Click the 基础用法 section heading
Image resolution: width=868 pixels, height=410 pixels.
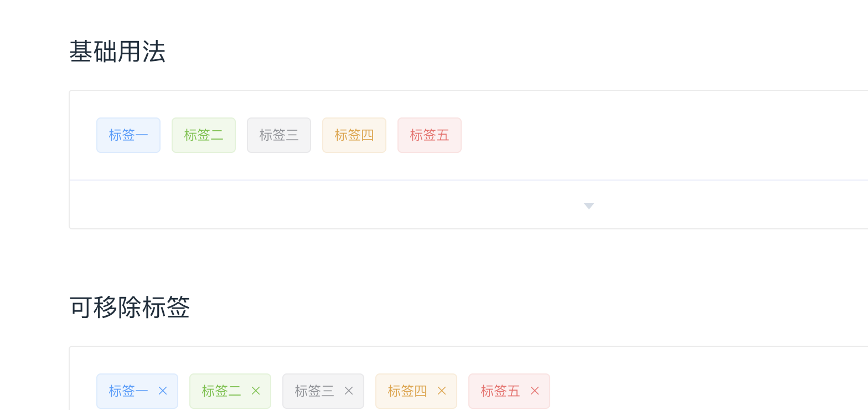(117, 50)
